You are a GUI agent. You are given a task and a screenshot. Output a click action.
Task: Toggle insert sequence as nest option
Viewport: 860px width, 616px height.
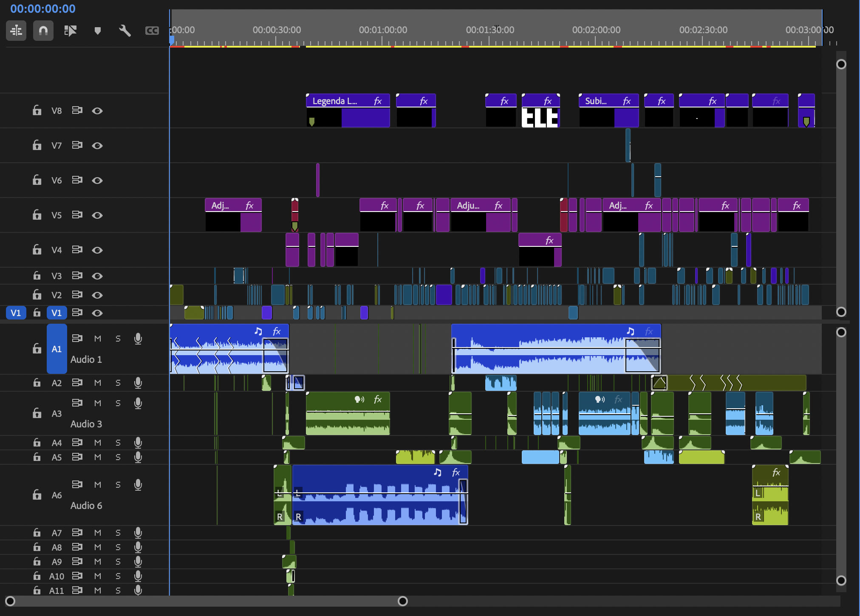click(x=16, y=31)
